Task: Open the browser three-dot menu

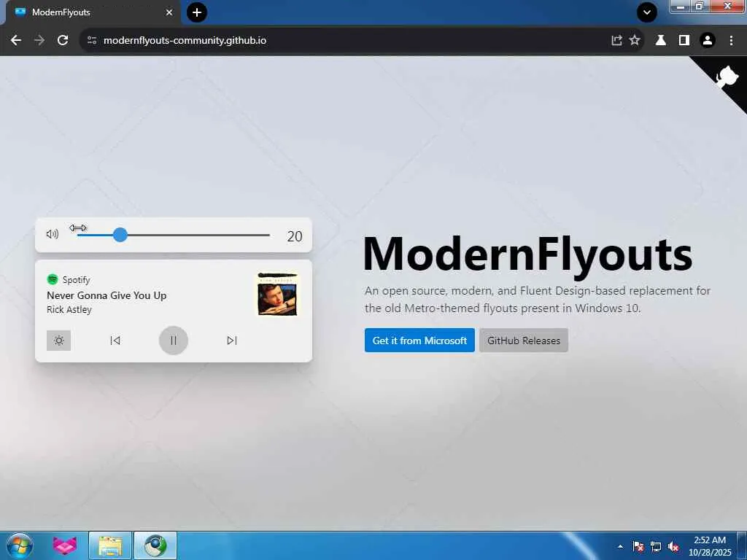Action: [731, 41]
